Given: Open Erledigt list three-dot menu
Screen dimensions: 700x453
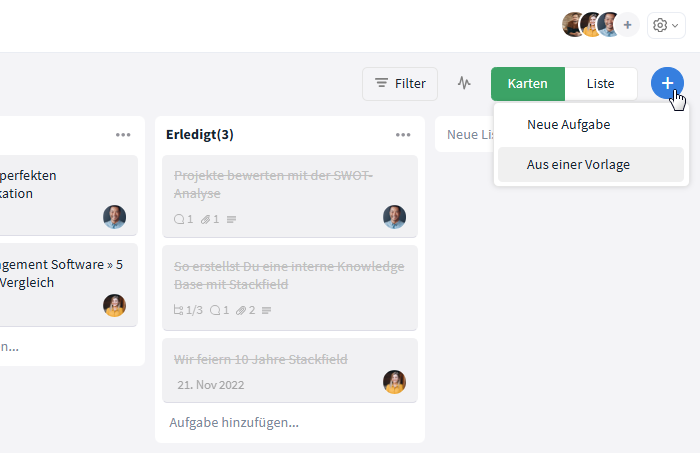Looking at the screenshot, I should (x=403, y=135).
